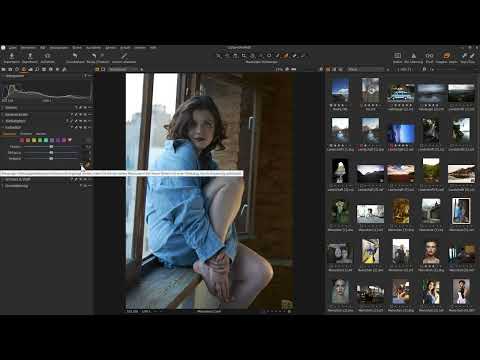
Task: Switch to multi-view viewer mode icon
Action: pos(98,69)
